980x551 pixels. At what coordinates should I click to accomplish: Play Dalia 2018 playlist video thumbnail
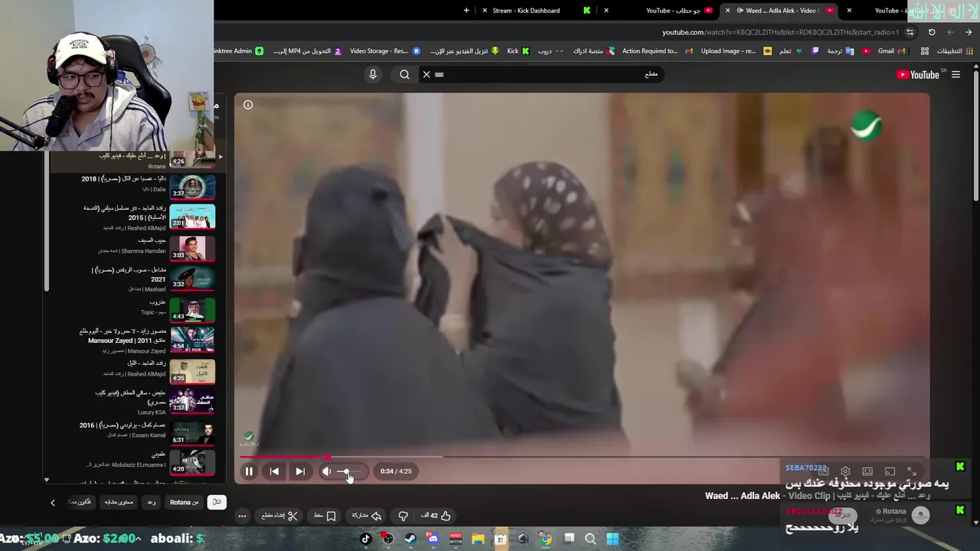coord(192,187)
